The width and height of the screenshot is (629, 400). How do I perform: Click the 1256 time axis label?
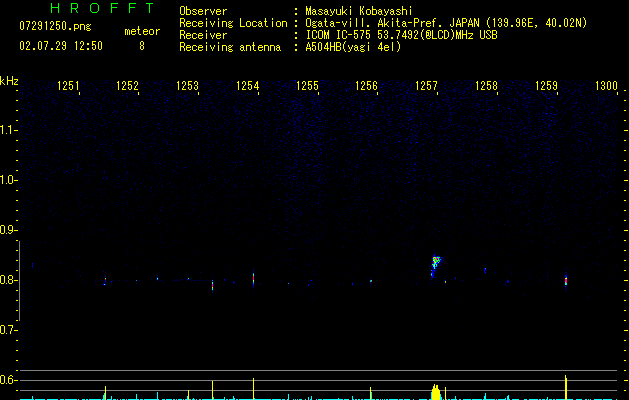(x=367, y=86)
